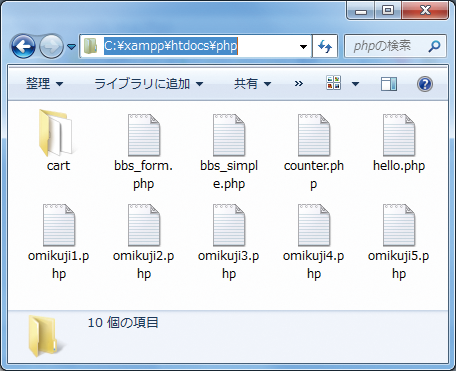The image size is (456, 371).
Task: Go back with the Back arrow button
Action: tap(23, 46)
